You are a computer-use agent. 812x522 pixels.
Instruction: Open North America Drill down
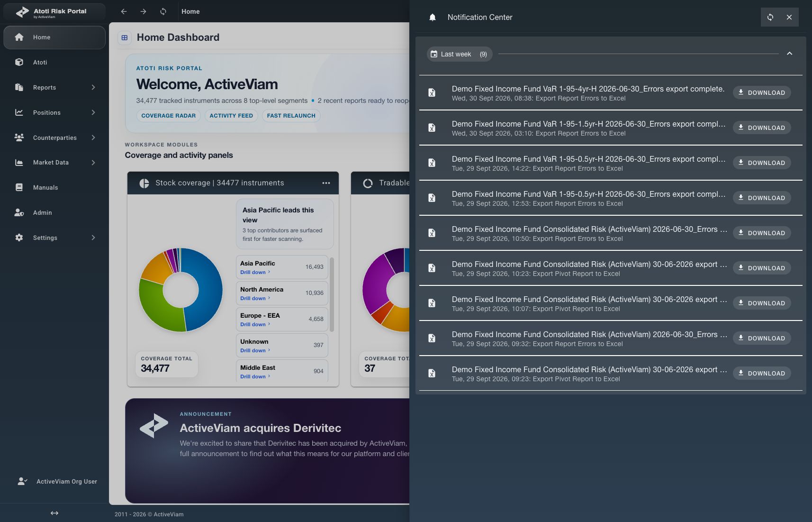(x=255, y=298)
